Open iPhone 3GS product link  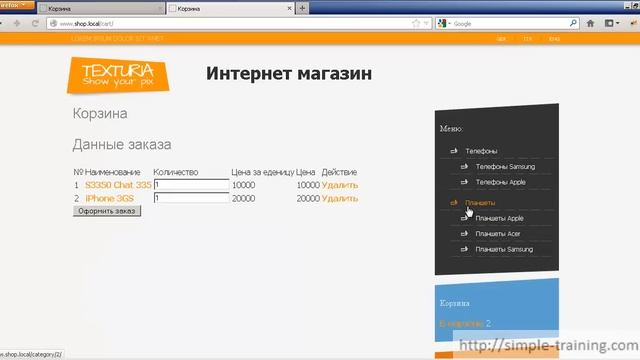pos(109,198)
